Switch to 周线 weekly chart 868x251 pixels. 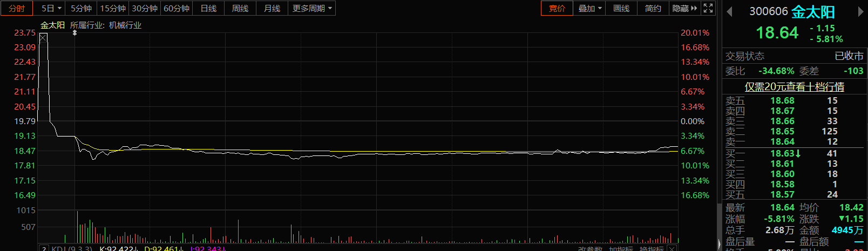point(240,8)
